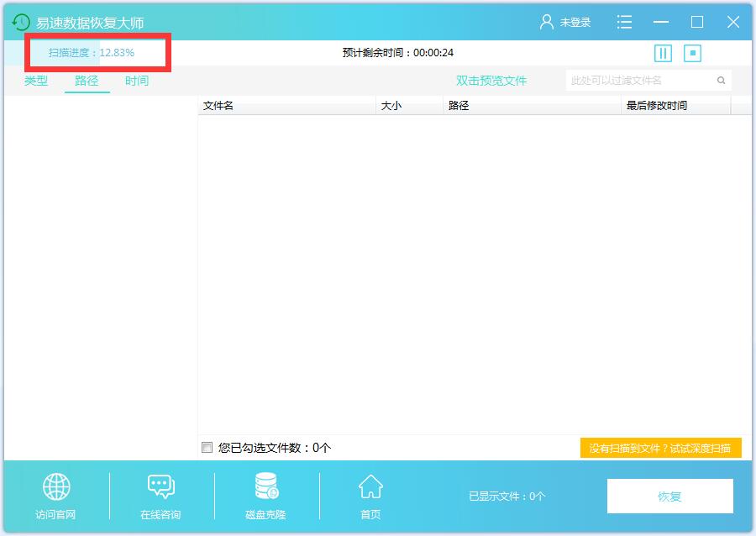This screenshot has height=536, width=756.
Task: Click the app logo icon
Action: tap(21, 23)
